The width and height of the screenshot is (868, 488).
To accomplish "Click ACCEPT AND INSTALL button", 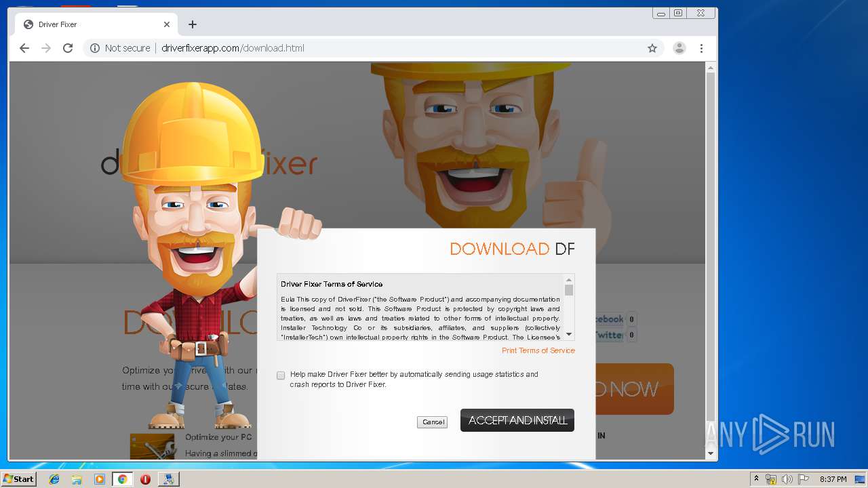I will point(517,420).
